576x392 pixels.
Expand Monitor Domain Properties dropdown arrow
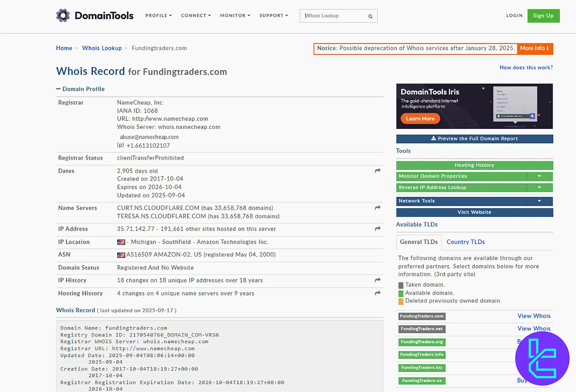(539, 176)
